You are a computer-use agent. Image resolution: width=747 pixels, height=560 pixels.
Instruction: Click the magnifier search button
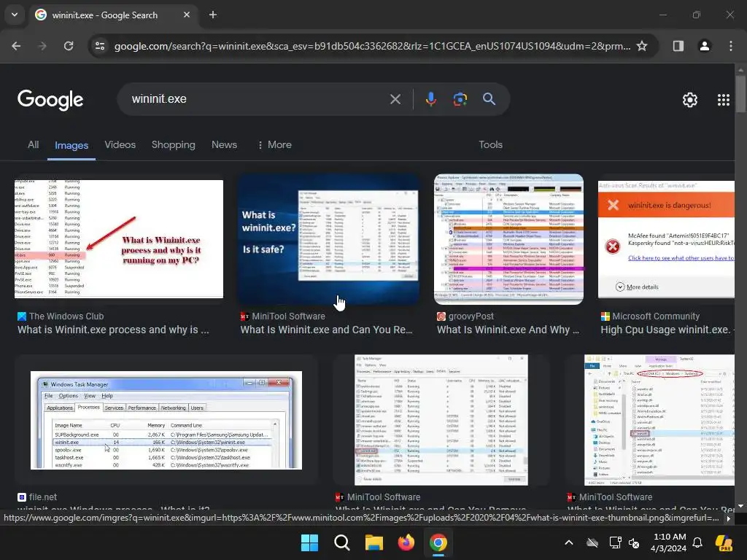(489, 99)
